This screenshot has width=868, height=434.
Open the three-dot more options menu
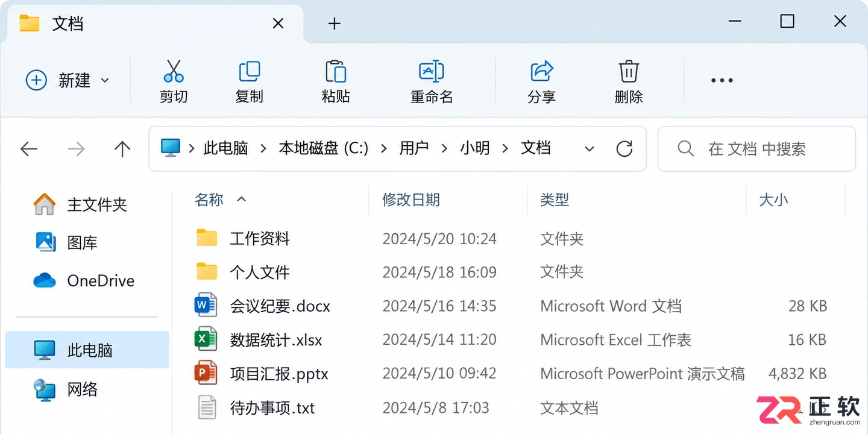point(722,80)
